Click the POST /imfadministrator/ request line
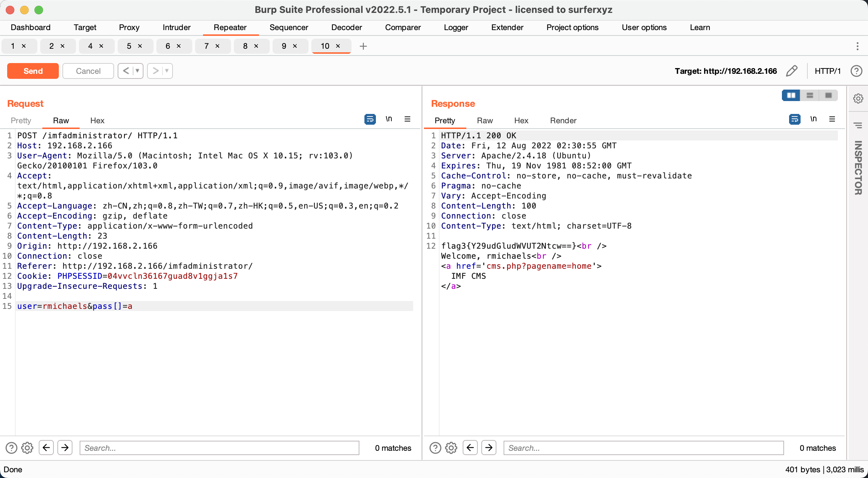The height and width of the screenshot is (478, 868). (x=97, y=135)
